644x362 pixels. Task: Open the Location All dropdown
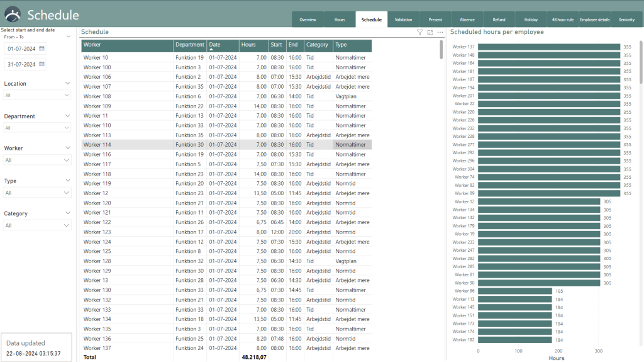point(37,95)
